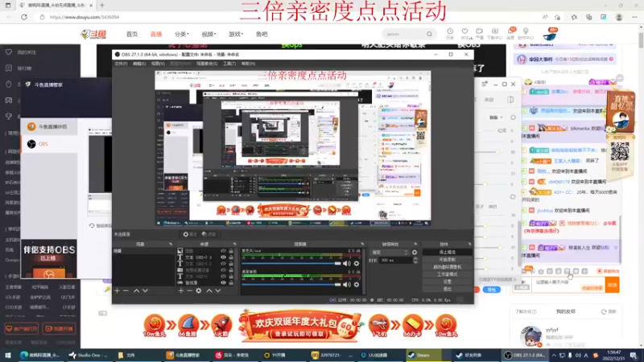The width and height of the screenshot is (644, 362).
Task: Open the OBS scene transition type dropdown
Action: point(390,253)
